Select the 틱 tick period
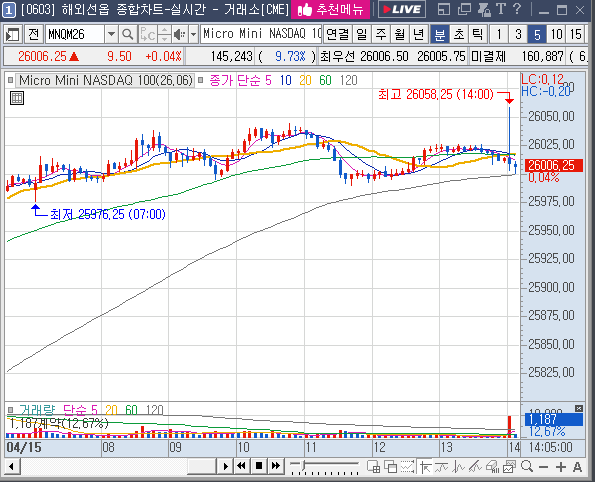Viewport: 595px width, 482px height. click(x=478, y=35)
